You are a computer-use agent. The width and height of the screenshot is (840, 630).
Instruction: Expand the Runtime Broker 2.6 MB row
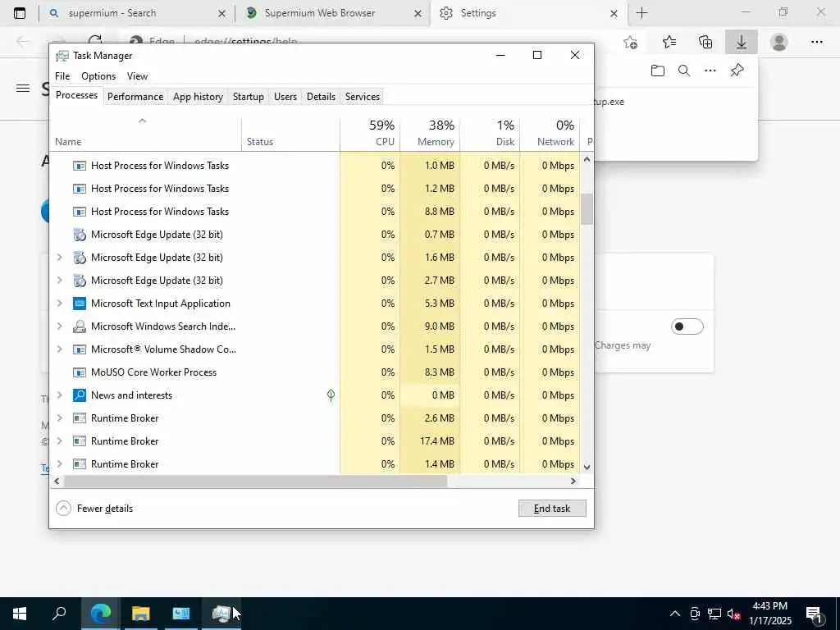click(x=59, y=418)
